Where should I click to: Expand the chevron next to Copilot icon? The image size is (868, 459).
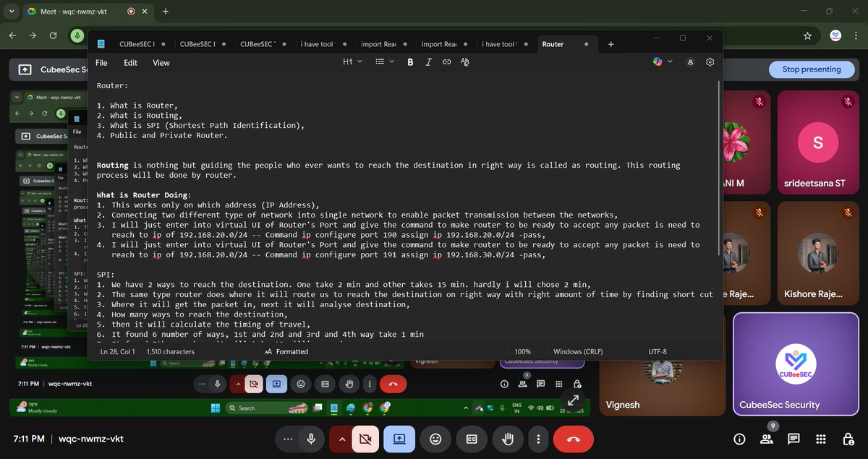click(670, 62)
